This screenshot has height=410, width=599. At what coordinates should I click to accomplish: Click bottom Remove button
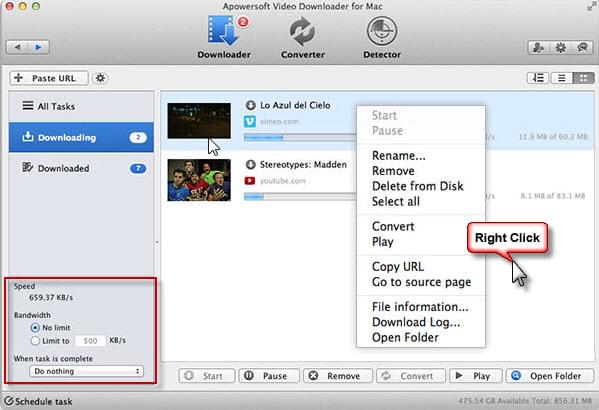click(338, 376)
